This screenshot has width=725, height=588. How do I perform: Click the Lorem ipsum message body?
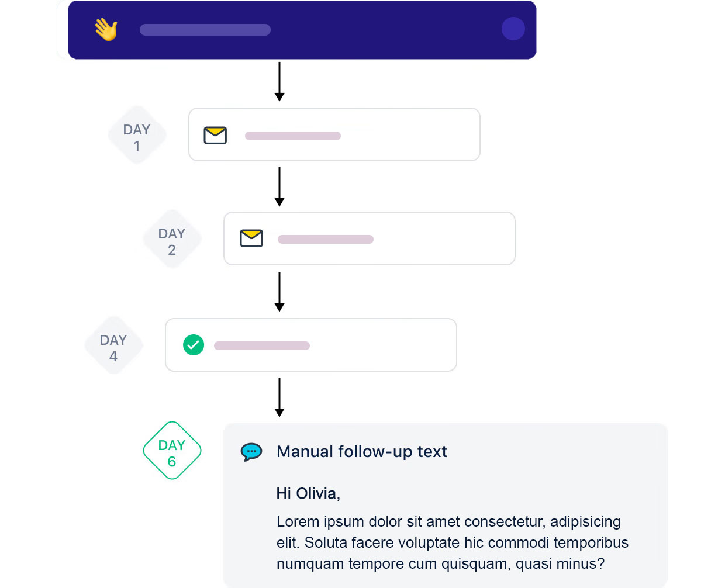point(453,542)
